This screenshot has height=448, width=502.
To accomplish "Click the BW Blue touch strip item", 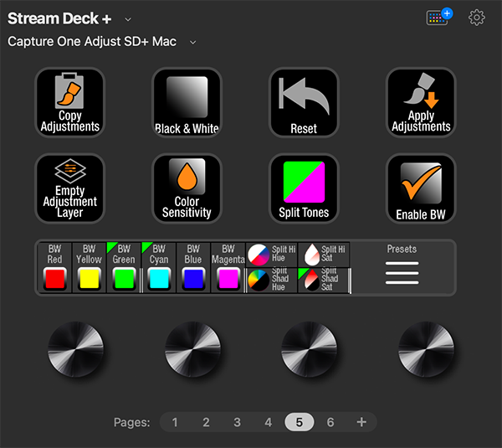I will coord(193,268).
